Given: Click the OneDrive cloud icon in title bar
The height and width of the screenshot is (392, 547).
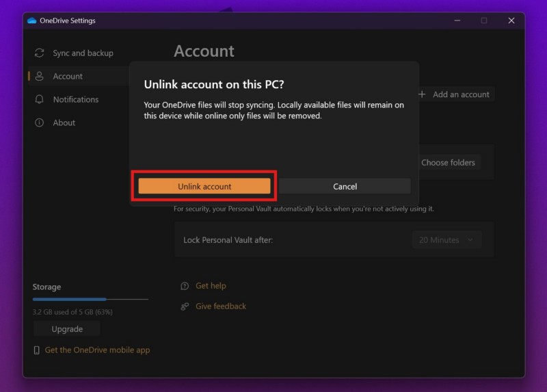Looking at the screenshot, I should click(31, 21).
